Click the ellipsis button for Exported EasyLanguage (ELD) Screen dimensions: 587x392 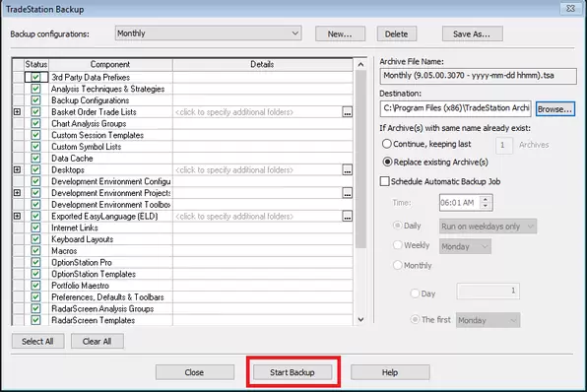pyautogui.click(x=348, y=216)
